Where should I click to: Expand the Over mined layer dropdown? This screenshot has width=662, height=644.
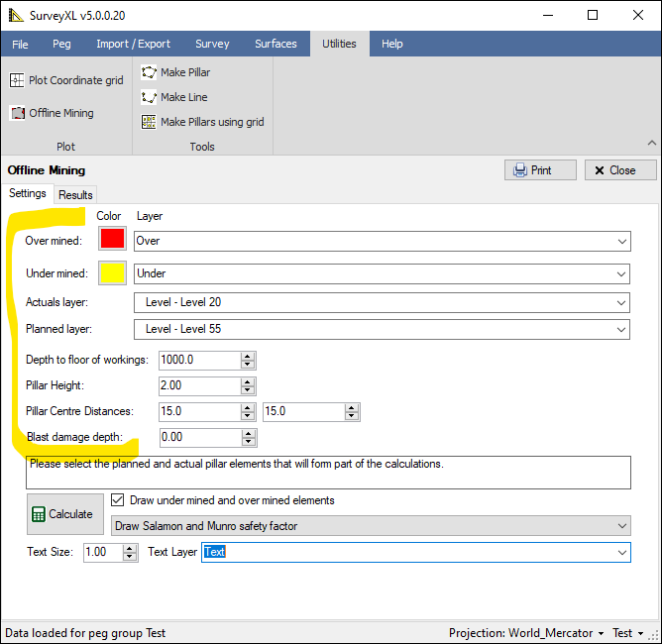tap(621, 241)
